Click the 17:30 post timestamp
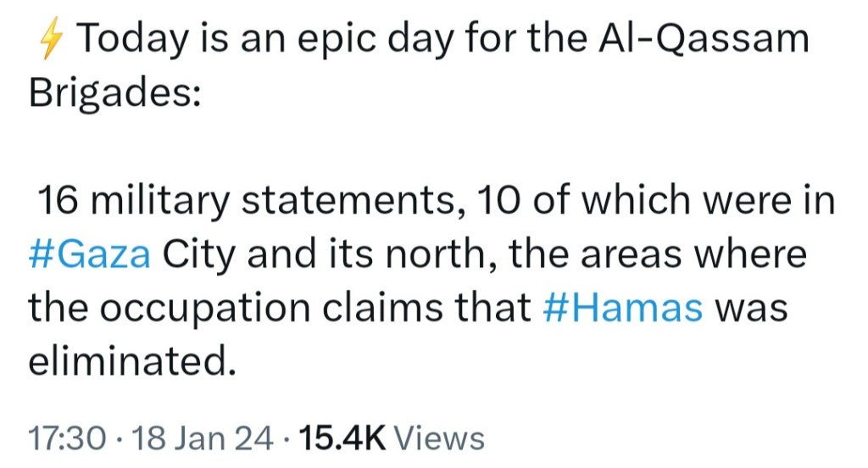The image size is (868, 468). 66,438
